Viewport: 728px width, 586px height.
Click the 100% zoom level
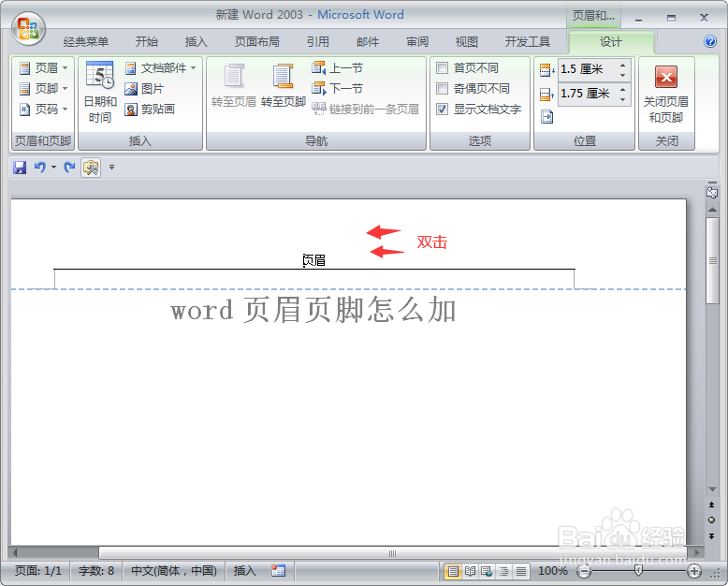[552, 571]
